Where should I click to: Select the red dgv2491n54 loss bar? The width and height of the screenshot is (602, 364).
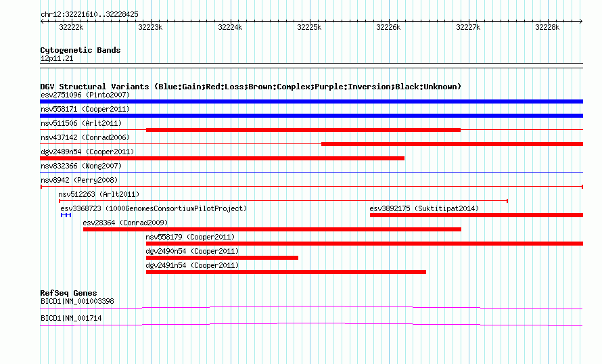(286, 272)
